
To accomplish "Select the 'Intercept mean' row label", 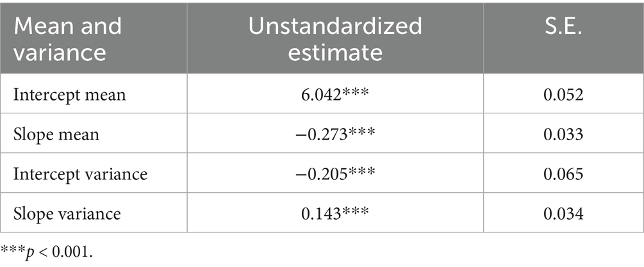I will (69, 95).
